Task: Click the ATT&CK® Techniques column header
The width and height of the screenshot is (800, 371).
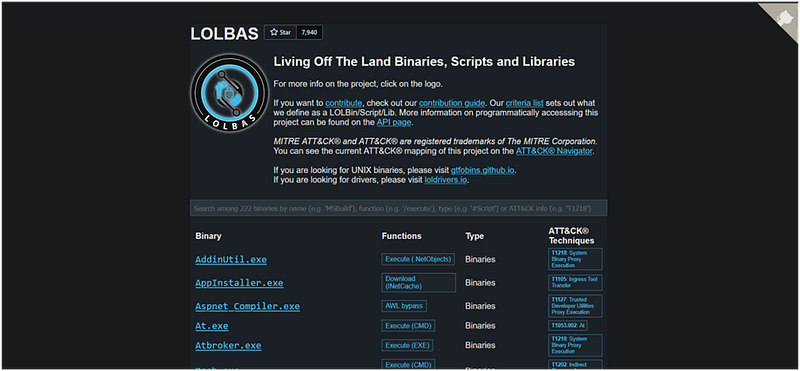Action: 571,236
